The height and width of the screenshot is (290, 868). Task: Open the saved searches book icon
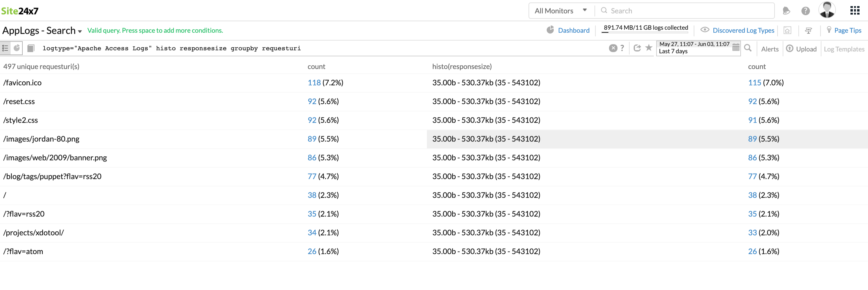[31, 48]
